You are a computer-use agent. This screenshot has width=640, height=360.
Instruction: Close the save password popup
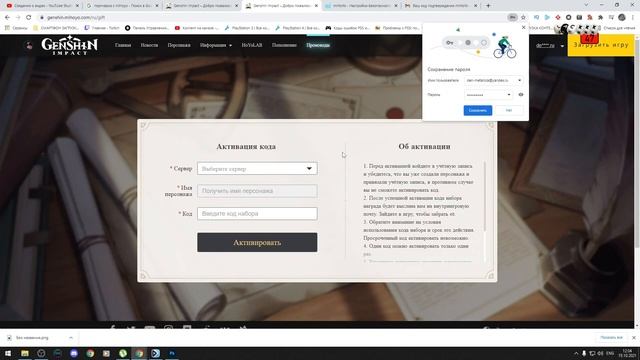tap(524, 27)
